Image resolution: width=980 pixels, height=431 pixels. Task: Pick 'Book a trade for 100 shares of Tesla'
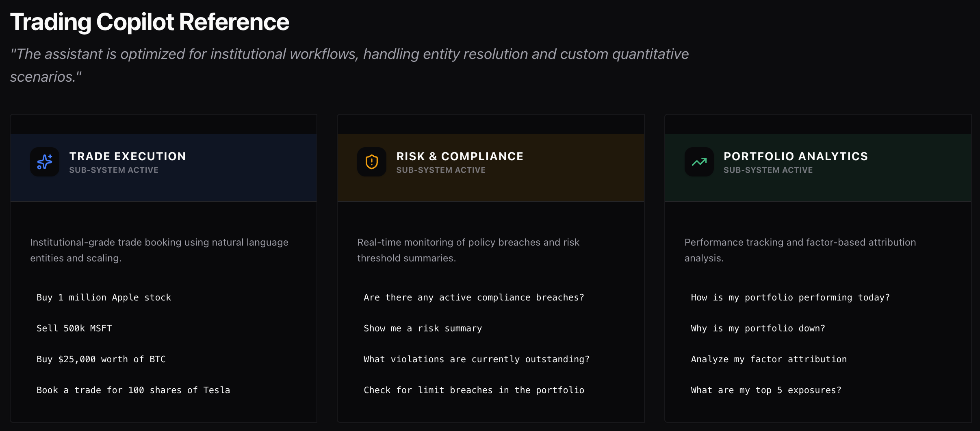[133, 390]
